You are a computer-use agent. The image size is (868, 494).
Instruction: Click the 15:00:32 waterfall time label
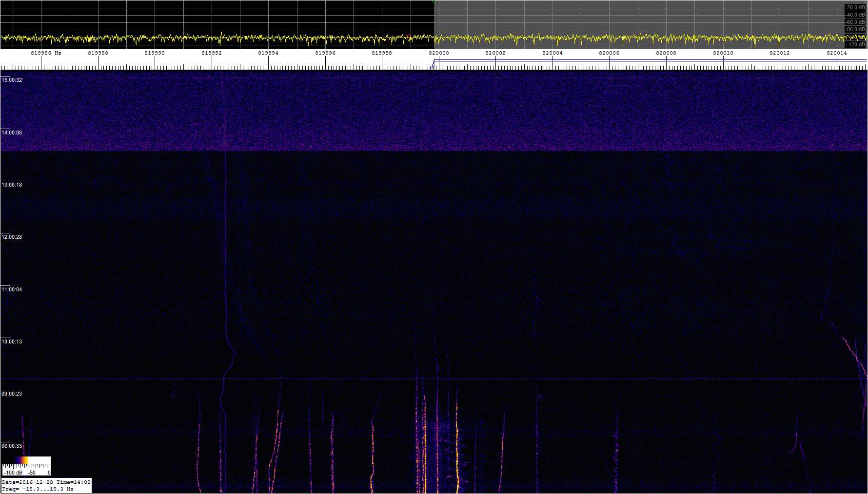point(12,80)
